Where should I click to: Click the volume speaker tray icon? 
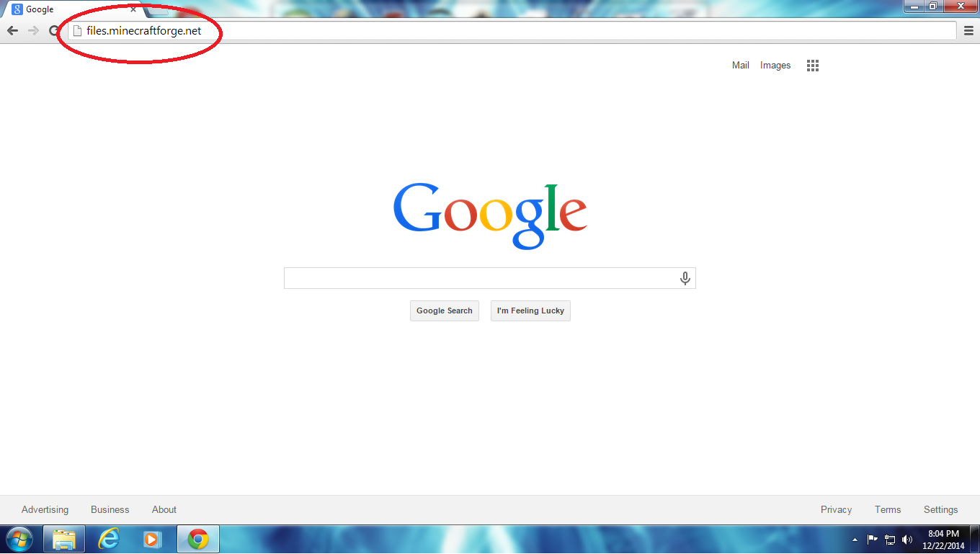(x=907, y=539)
